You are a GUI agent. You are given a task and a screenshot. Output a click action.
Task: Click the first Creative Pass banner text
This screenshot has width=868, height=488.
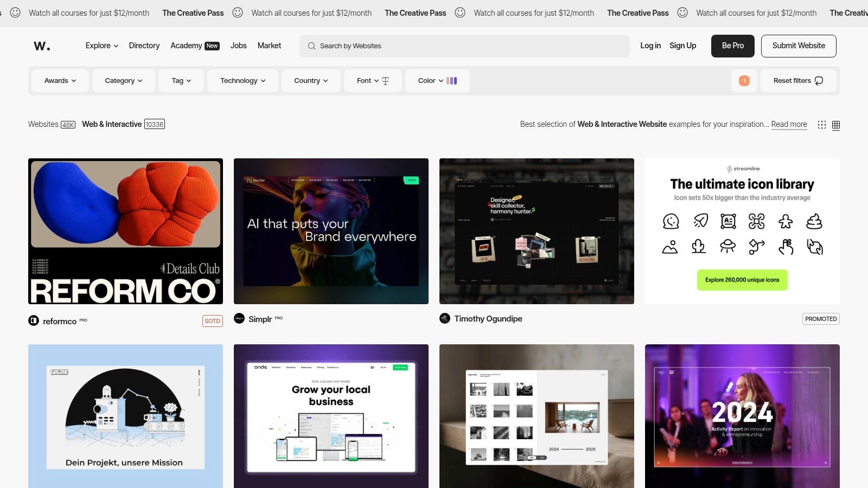click(193, 12)
